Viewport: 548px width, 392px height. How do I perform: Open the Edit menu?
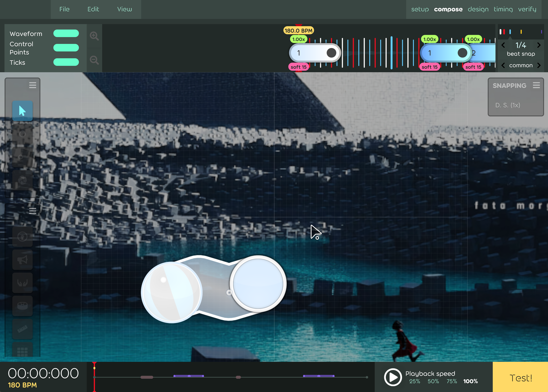(x=93, y=9)
